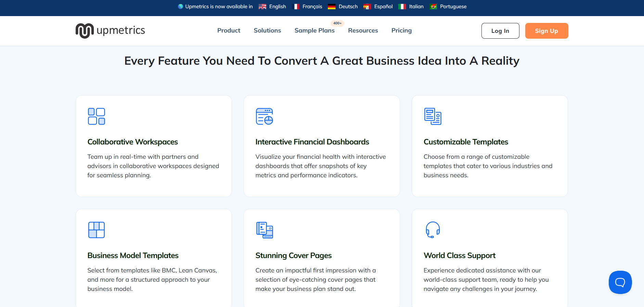Open the Solutions menu

pos(267,30)
